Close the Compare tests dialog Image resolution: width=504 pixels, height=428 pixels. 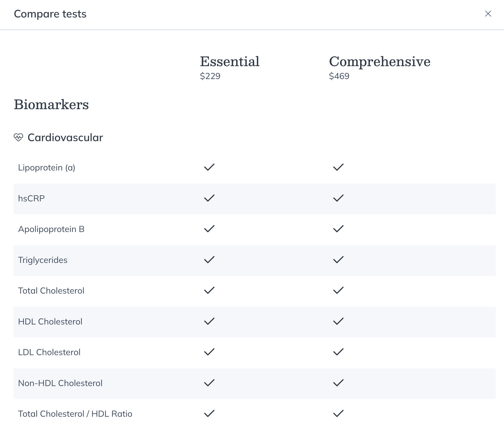click(488, 14)
